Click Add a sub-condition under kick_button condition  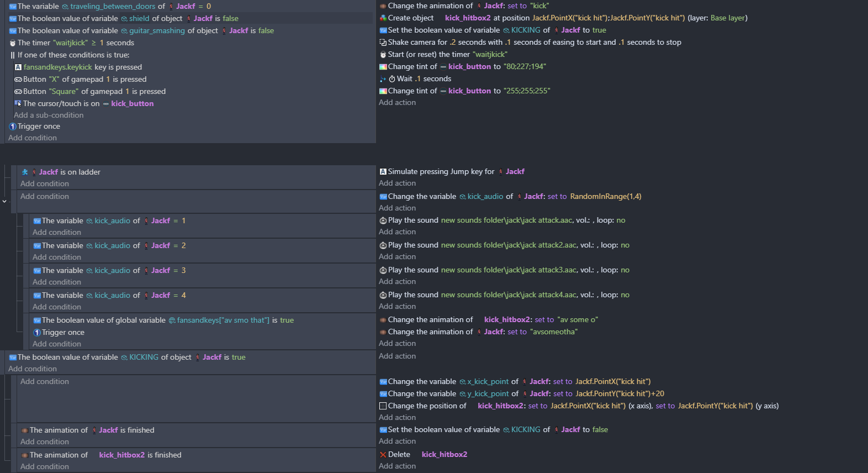49,115
